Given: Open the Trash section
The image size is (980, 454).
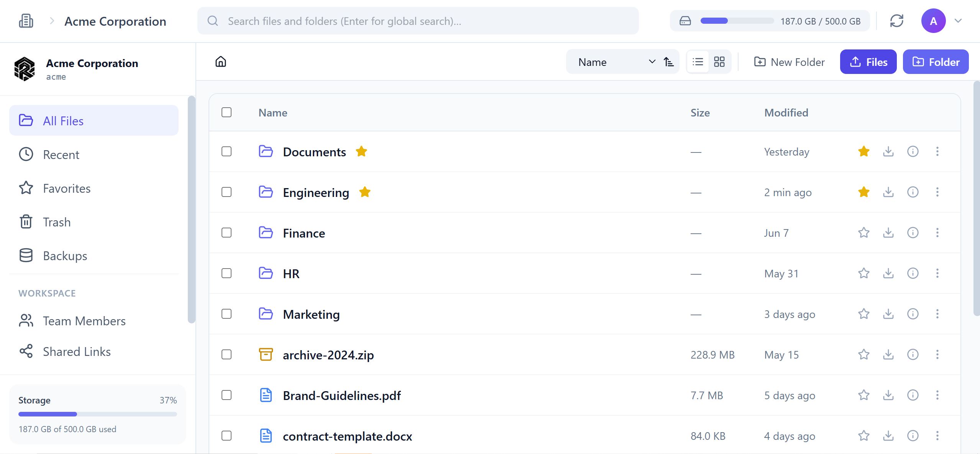Looking at the screenshot, I should pyautogui.click(x=94, y=222).
